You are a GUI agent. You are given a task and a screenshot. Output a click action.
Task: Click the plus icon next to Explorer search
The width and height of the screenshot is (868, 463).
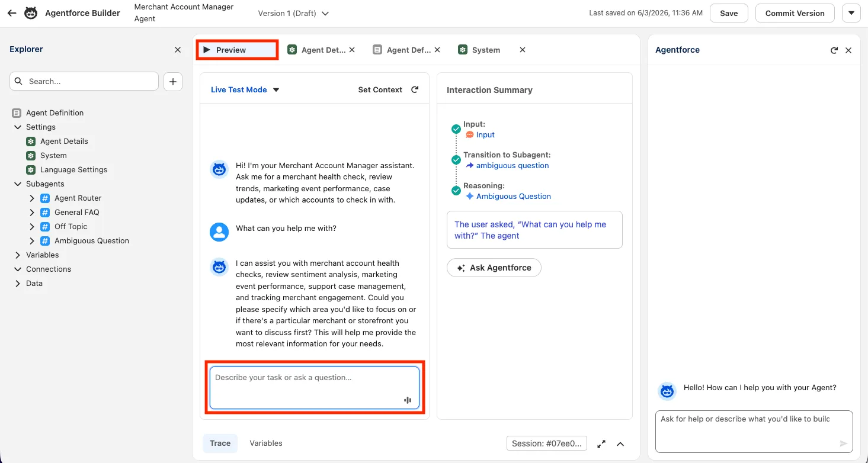click(173, 82)
